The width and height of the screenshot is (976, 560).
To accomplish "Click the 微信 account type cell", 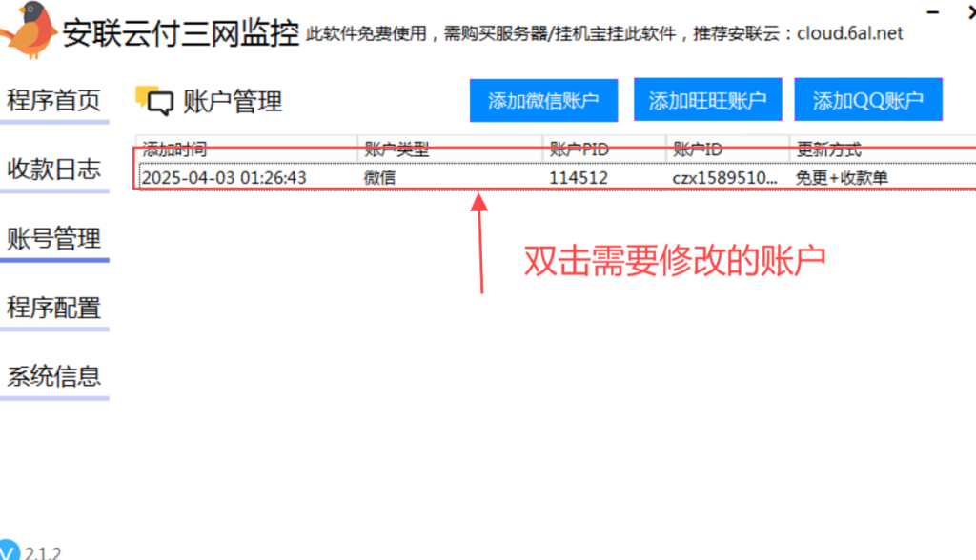I will tap(379, 178).
